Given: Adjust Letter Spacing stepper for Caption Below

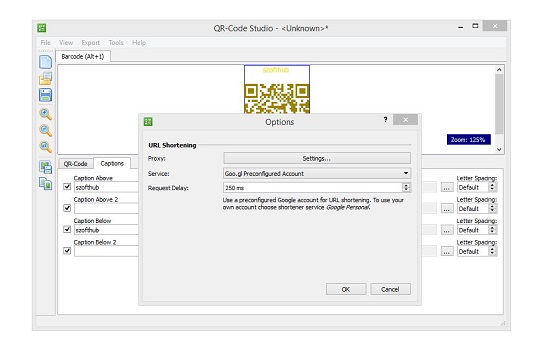Looking at the screenshot, I should (492, 230).
